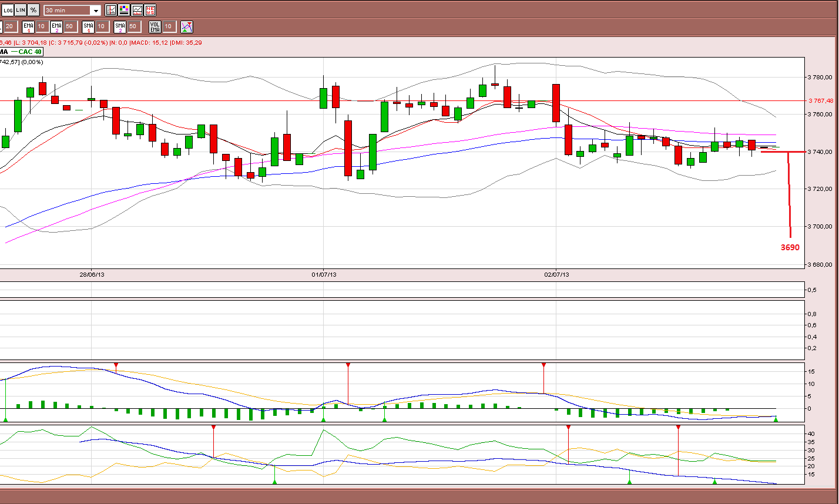
Task: Toggle the VOL EMA indicator
Action: click(155, 26)
